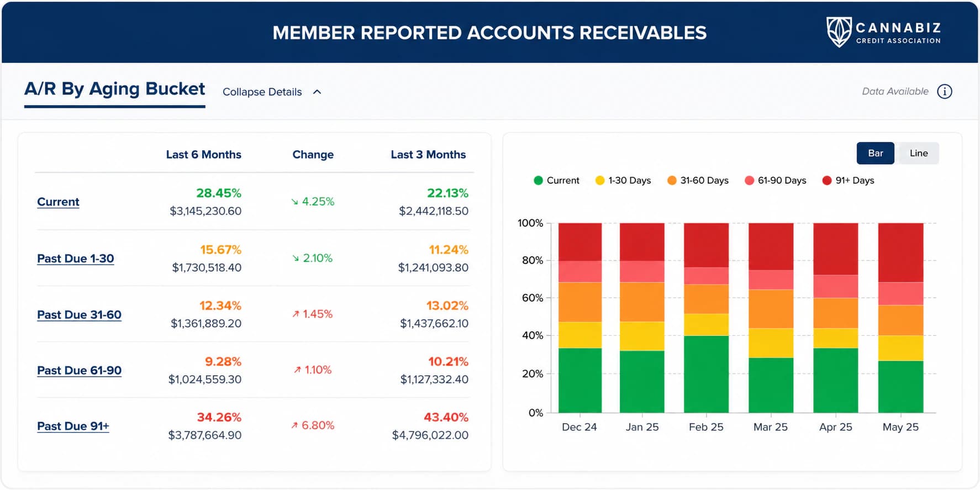
Task: Click the Data Available label
Action: 895,92
